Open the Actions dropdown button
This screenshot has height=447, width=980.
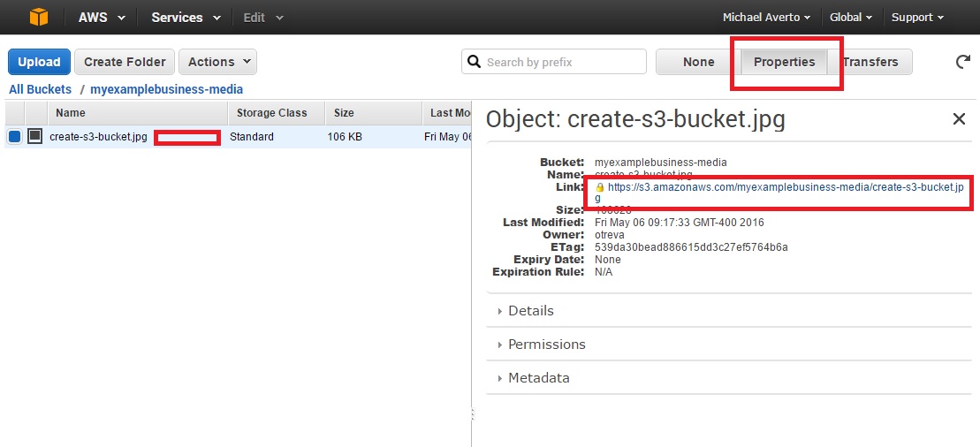click(x=217, y=62)
